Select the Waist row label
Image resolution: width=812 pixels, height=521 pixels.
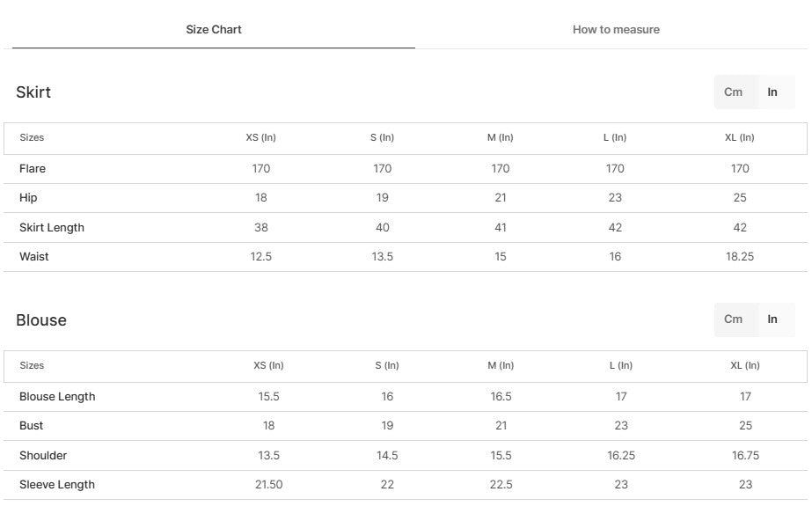pyautogui.click(x=34, y=257)
